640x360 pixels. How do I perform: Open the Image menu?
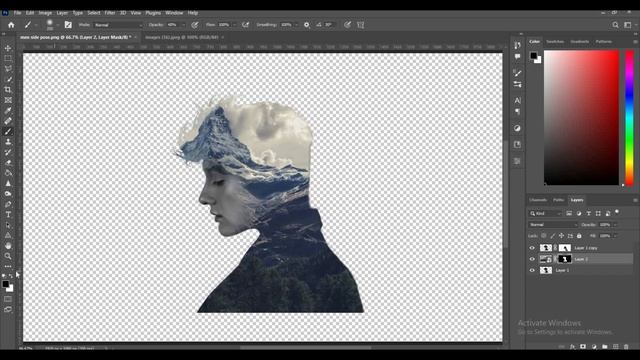click(x=45, y=13)
